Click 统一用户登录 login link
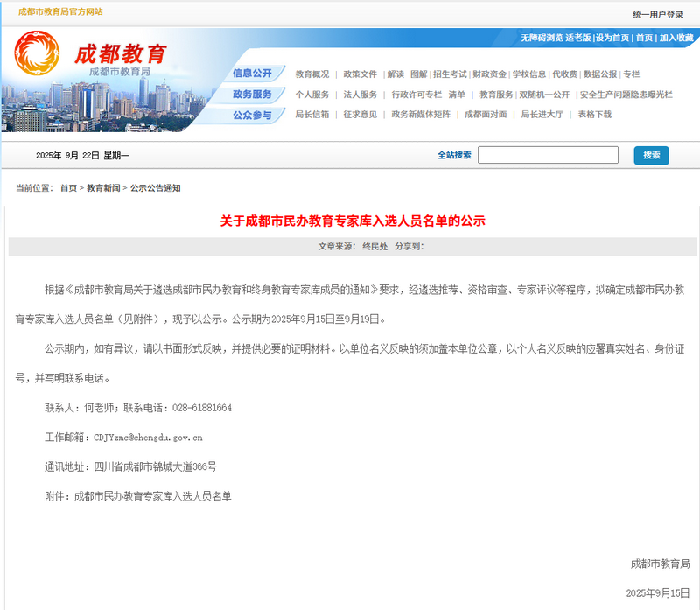 657,14
